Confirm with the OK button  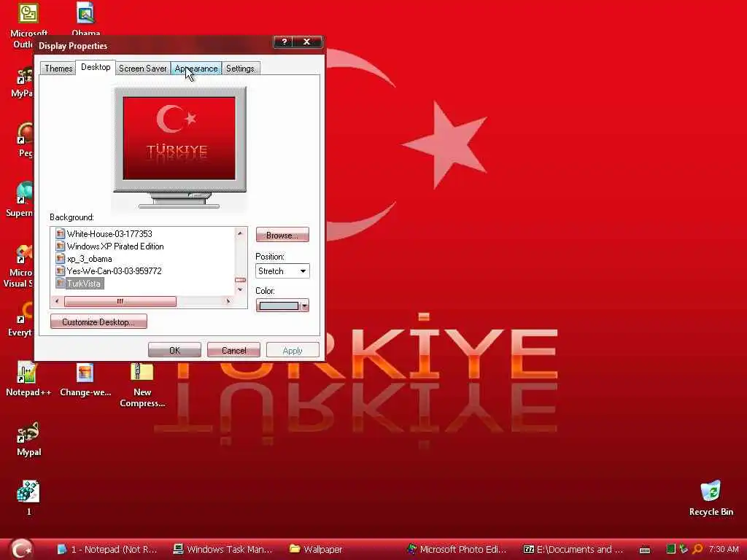pyautogui.click(x=174, y=350)
